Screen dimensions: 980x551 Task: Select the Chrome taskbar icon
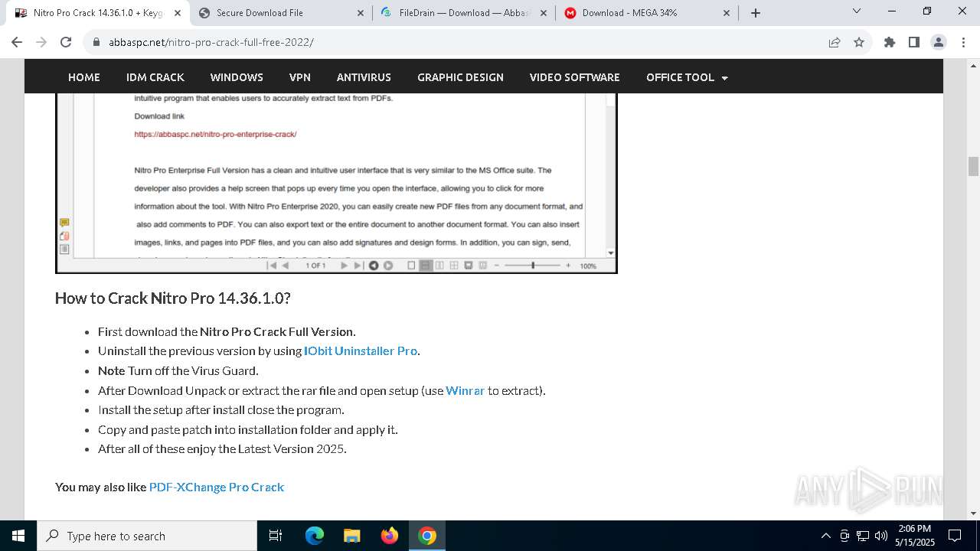point(427,536)
